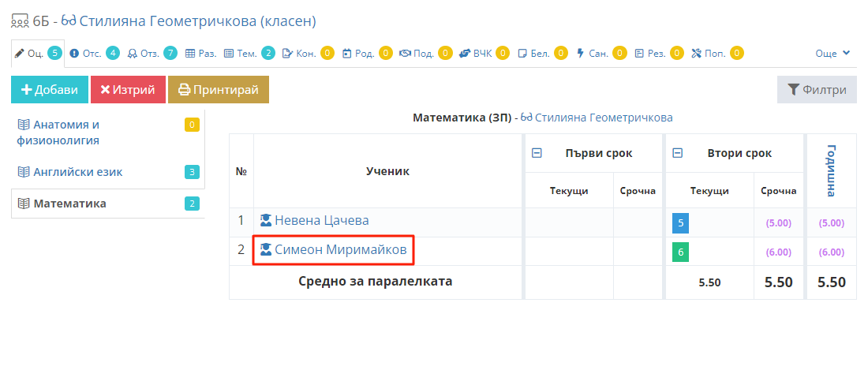The width and height of the screenshot is (868, 370).
Task: Click Симеон Миримайков annual grade (6.00)
Action: (832, 252)
